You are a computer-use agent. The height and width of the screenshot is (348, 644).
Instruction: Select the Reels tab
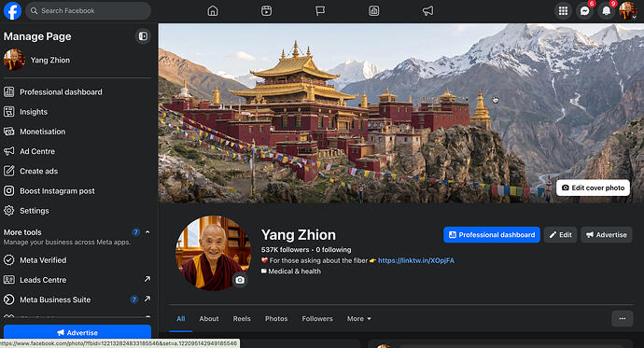tap(242, 319)
